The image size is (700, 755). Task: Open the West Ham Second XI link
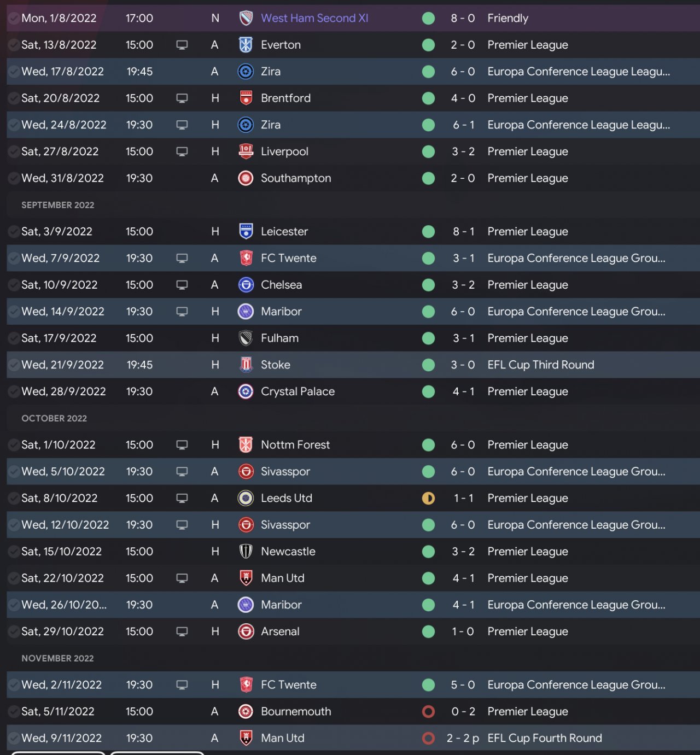(x=314, y=18)
